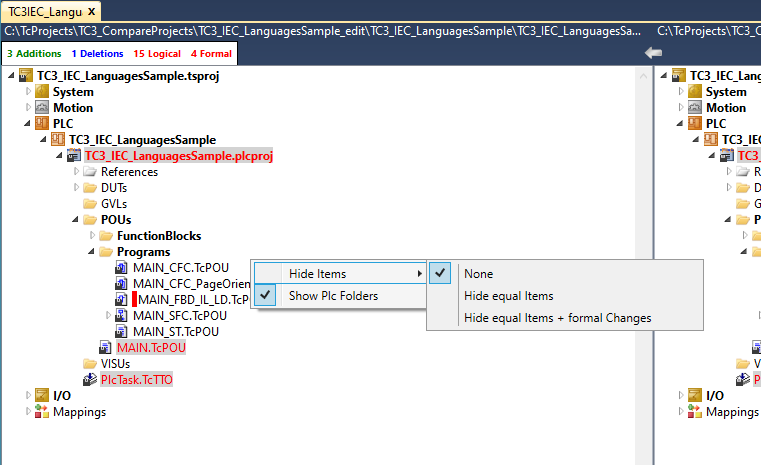761x465 pixels.
Task: Click the TC3_IEC_LanguagesSample.tsproj project icon in left tree
Action: tap(26, 76)
